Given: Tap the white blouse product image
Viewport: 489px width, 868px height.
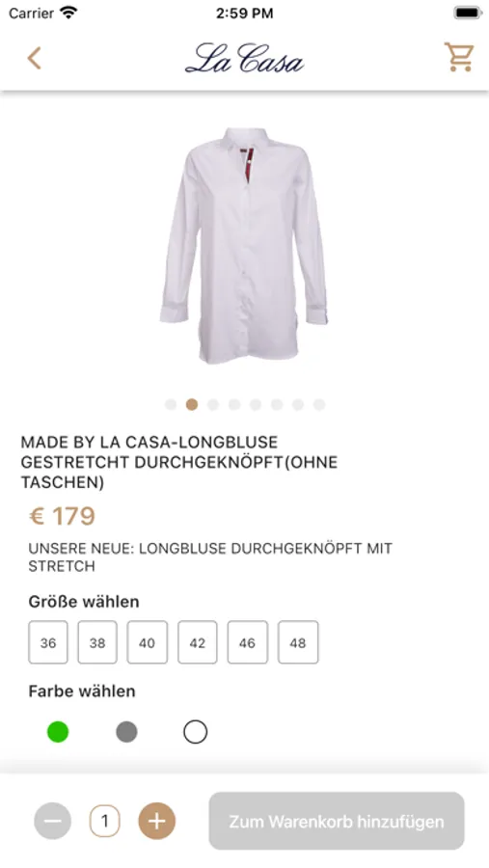Looking at the screenshot, I should (244, 246).
